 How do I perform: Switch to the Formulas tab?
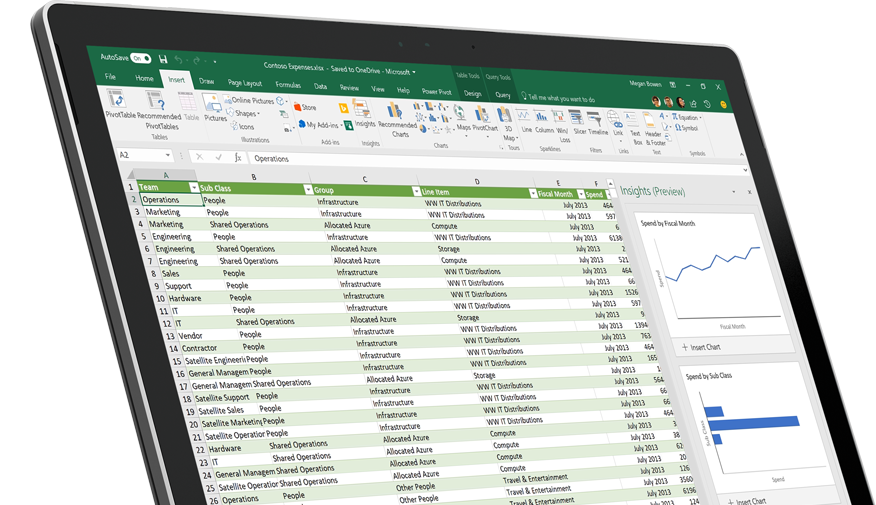(288, 84)
